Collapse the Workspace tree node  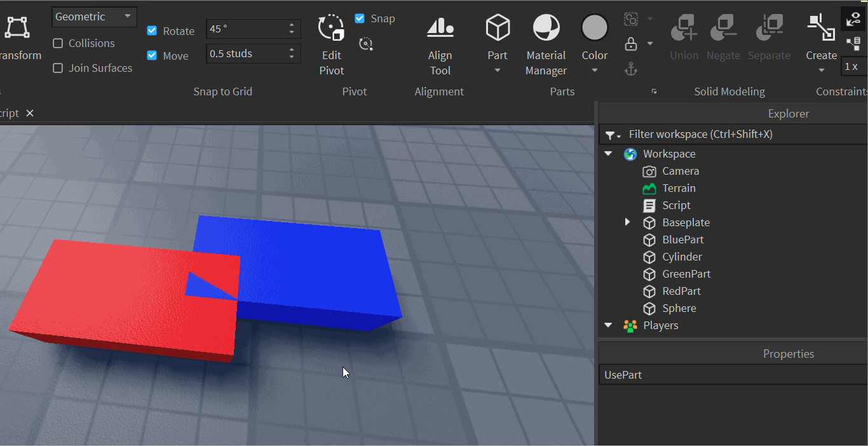[x=608, y=154]
